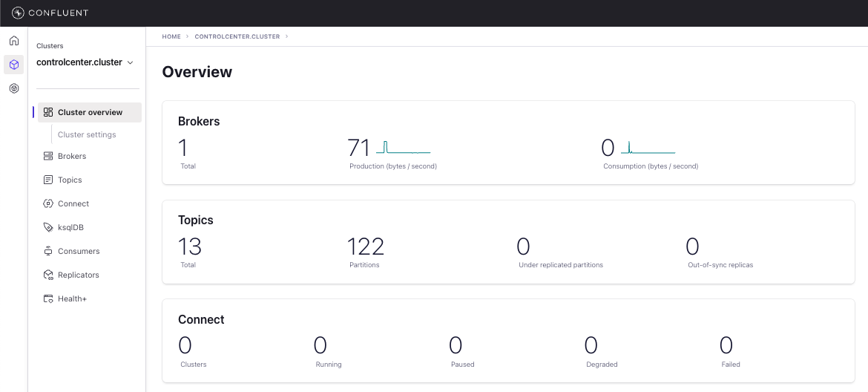Click the Brokers sidebar icon

click(48, 156)
